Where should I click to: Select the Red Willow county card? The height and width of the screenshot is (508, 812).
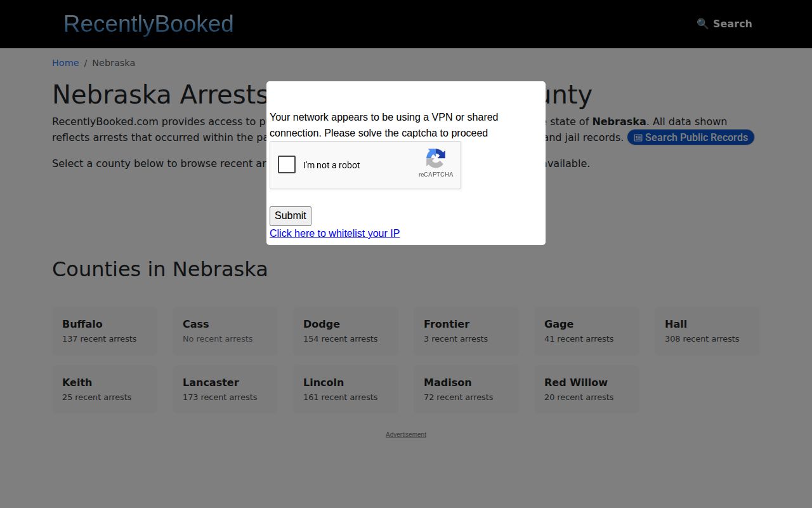tap(587, 389)
